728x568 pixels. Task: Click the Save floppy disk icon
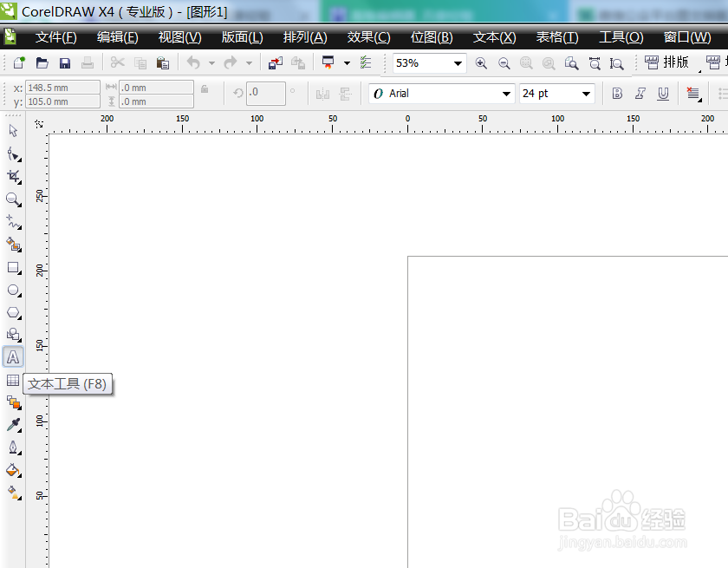click(64, 62)
